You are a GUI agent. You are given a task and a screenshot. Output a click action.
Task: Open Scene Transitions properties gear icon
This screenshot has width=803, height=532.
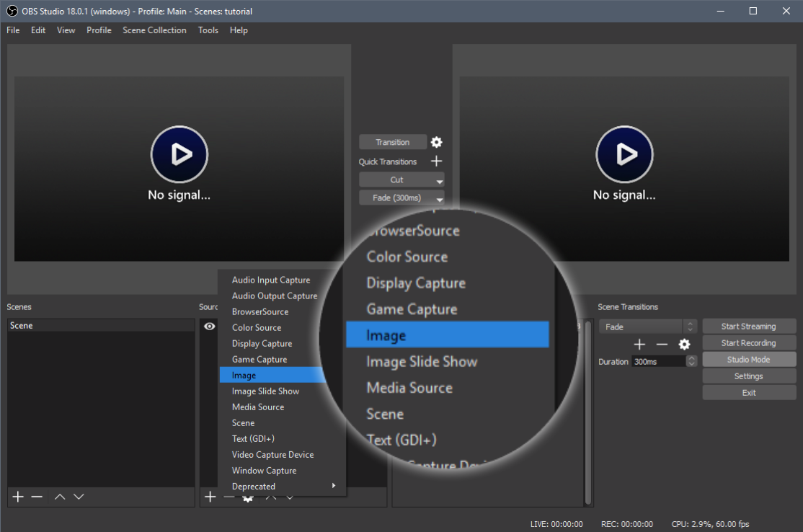(x=684, y=344)
